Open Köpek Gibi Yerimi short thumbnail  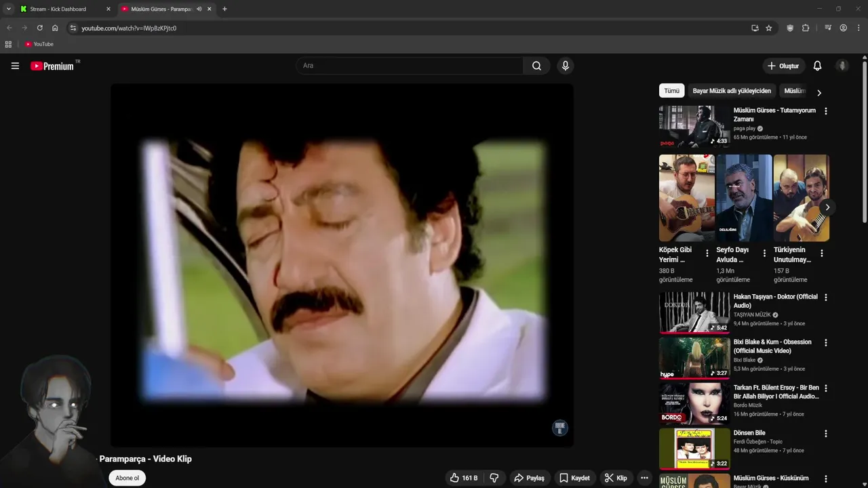point(687,198)
